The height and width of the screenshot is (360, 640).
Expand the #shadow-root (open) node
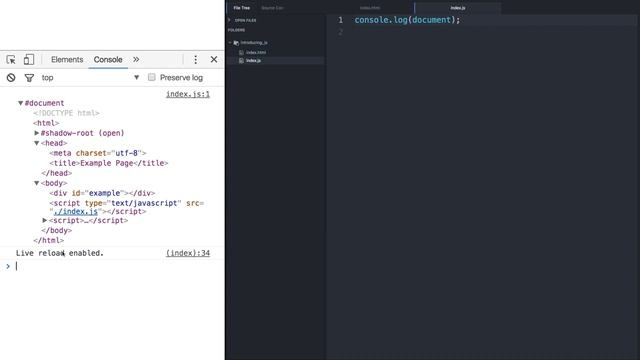tap(36, 133)
